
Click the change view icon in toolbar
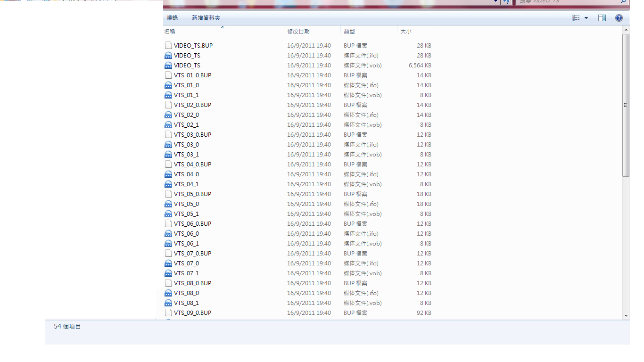point(576,18)
